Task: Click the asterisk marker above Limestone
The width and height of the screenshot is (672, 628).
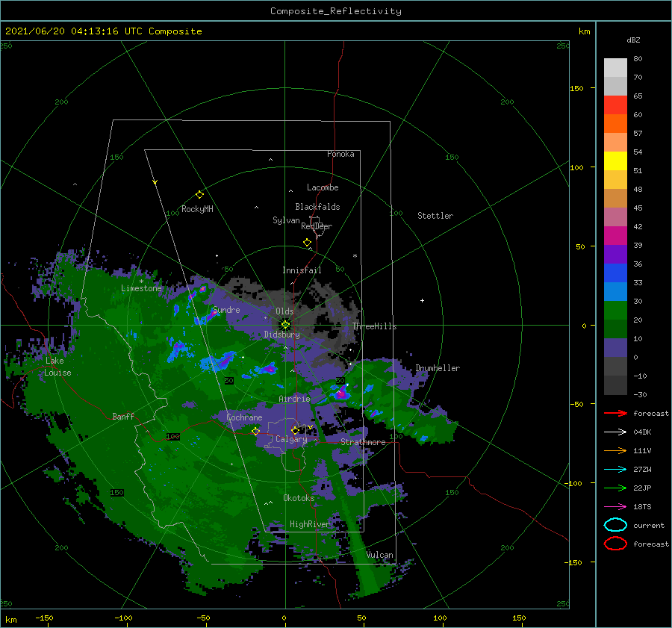Action: click(x=141, y=282)
